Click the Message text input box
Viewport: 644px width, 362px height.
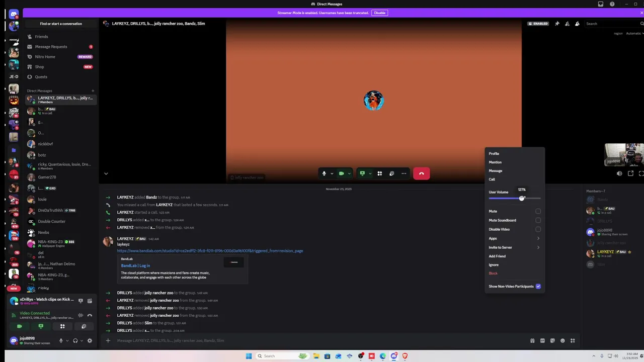(x=319, y=340)
